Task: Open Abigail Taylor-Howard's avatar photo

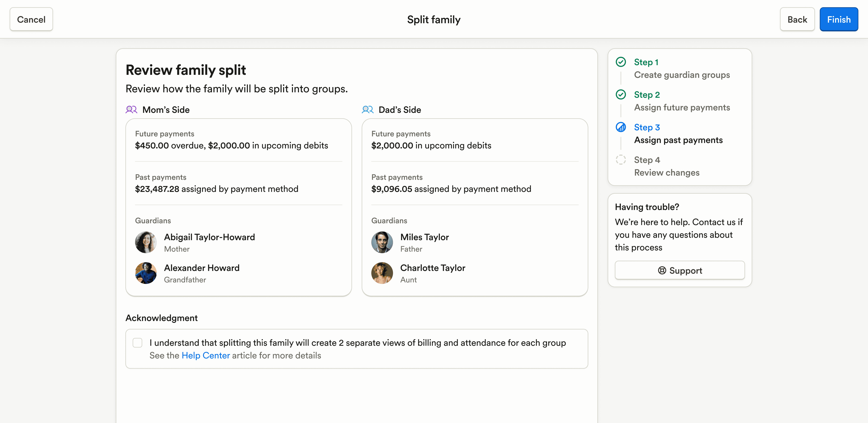Action: (146, 242)
